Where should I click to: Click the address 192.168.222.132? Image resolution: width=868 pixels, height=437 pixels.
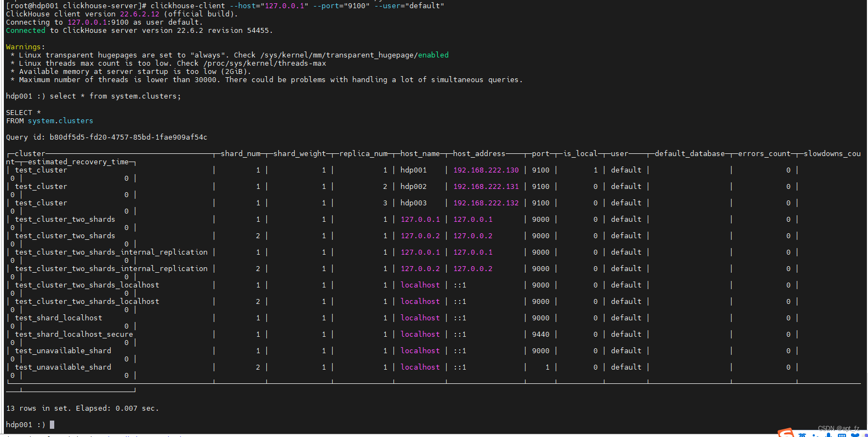(x=486, y=203)
